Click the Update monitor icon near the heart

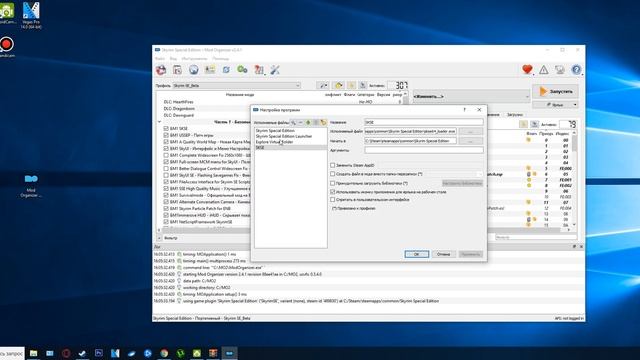[560, 70]
